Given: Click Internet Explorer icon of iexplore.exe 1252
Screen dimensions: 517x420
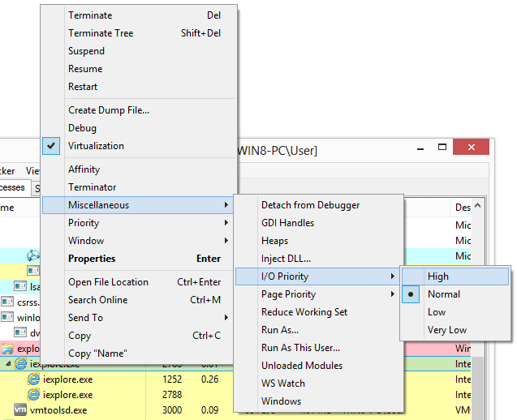Looking at the screenshot, I should point(33,379).
